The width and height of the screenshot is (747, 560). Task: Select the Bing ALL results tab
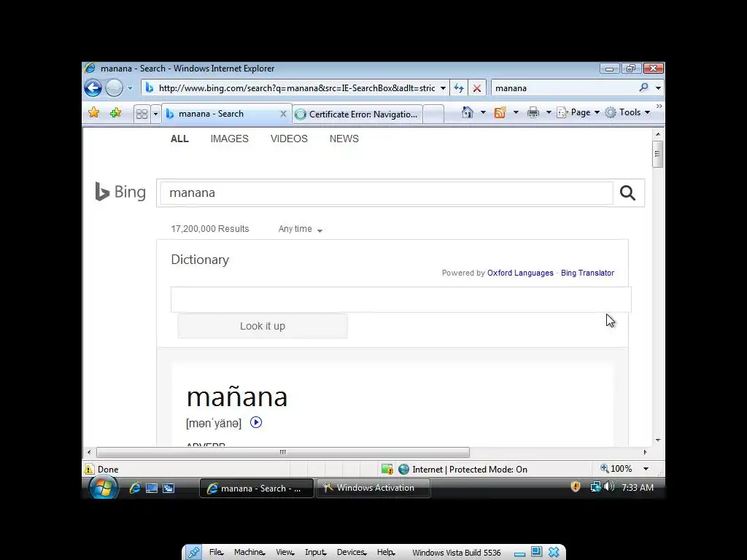pyautogui.click(x=179, y=139)
